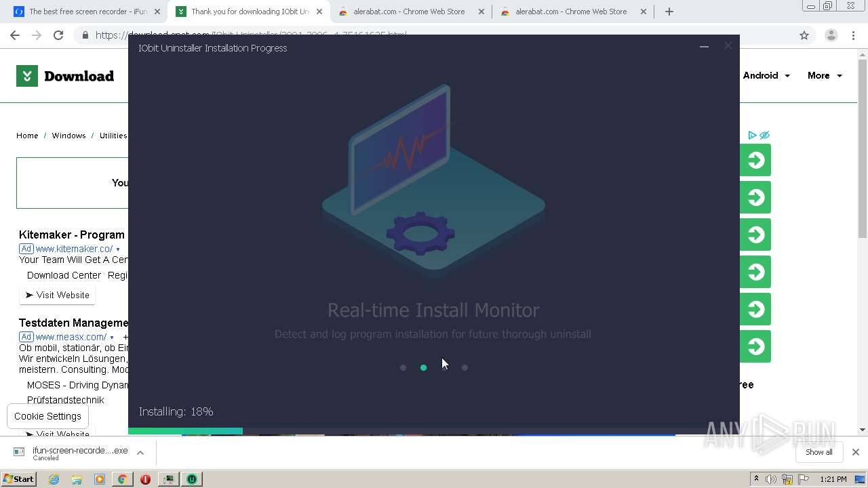Launch Internet Explorer from taskbar

point(54,479)
